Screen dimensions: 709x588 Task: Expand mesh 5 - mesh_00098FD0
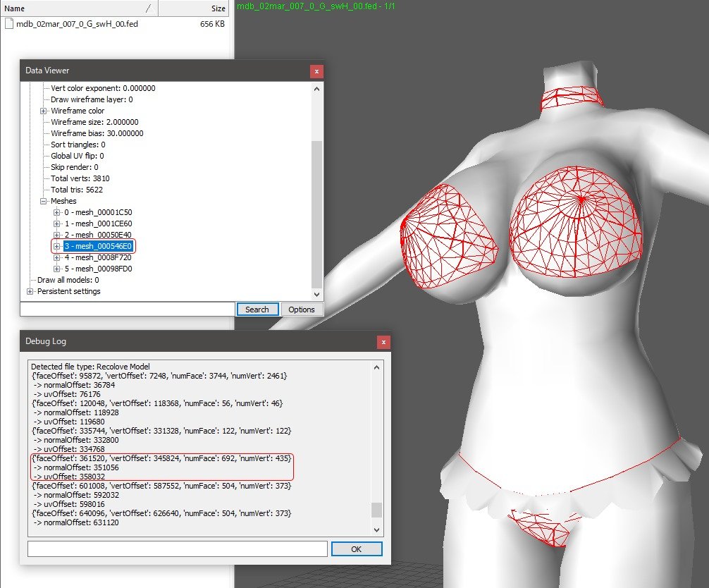(56, 269)
